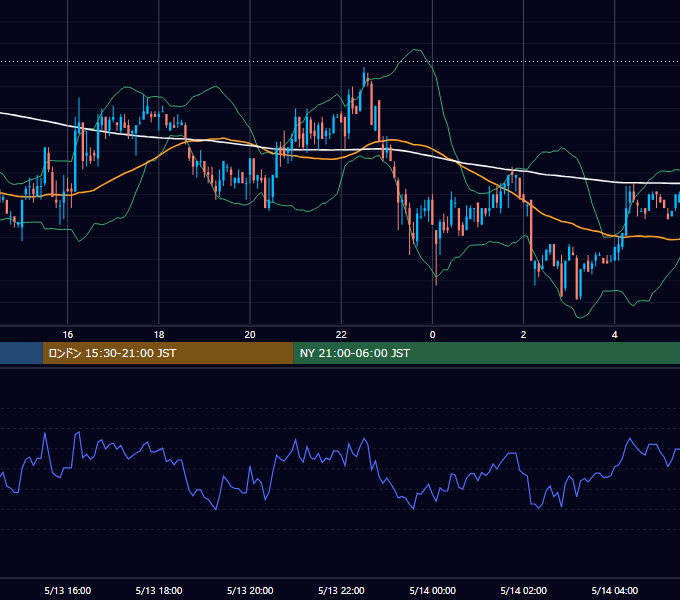680x600 pixels.
Task: Click the '0' hour label on chart axis
Action: pyautogui.click(x=432, y=335)
